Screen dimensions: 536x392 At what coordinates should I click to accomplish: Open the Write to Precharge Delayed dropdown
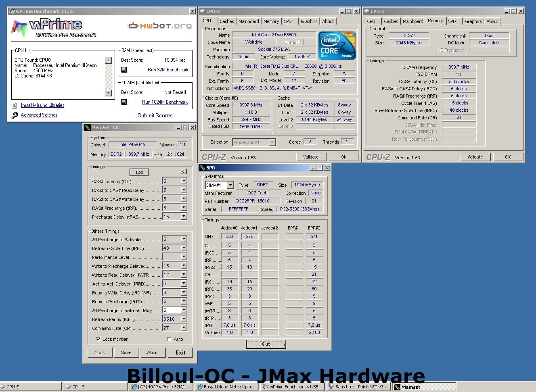point(184,266)
